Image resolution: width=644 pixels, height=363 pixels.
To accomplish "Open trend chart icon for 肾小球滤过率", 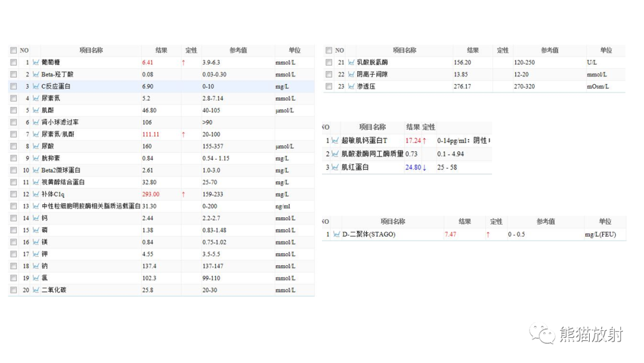I will pos(36,122).
